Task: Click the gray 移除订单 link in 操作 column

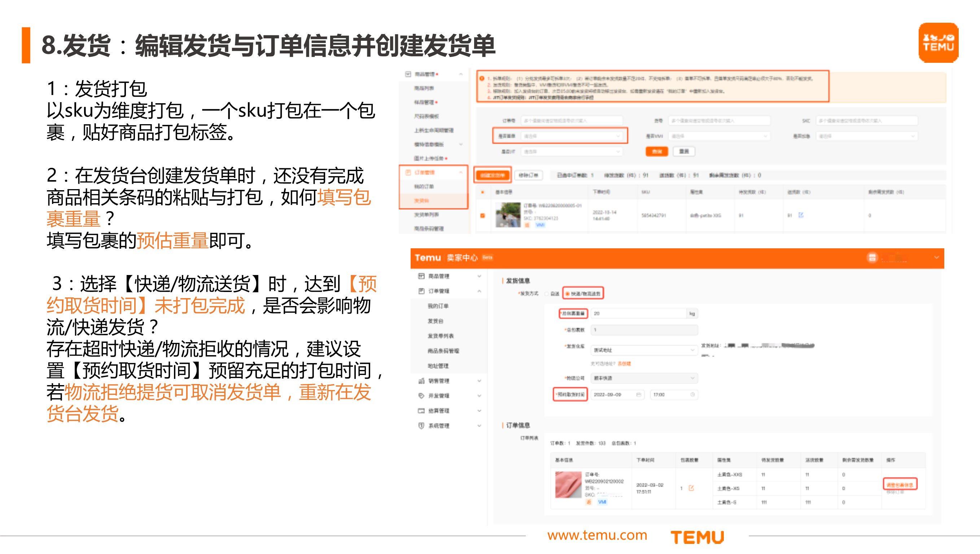Action: tap(895, 492)
